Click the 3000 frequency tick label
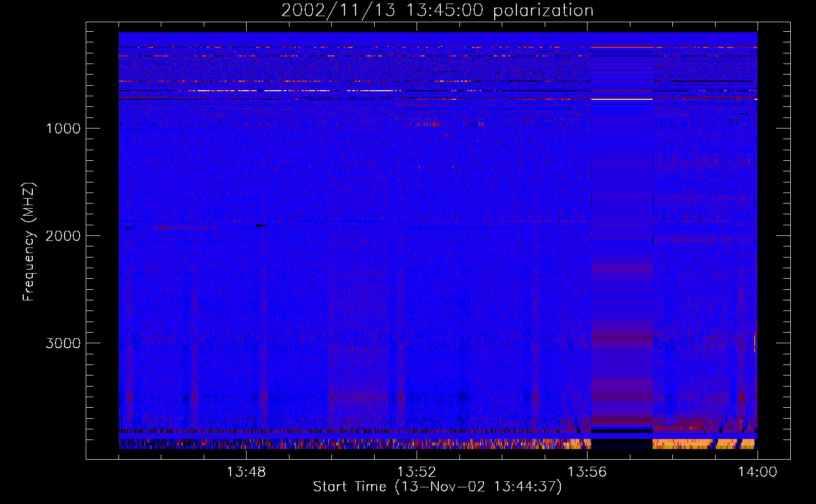 63,343
